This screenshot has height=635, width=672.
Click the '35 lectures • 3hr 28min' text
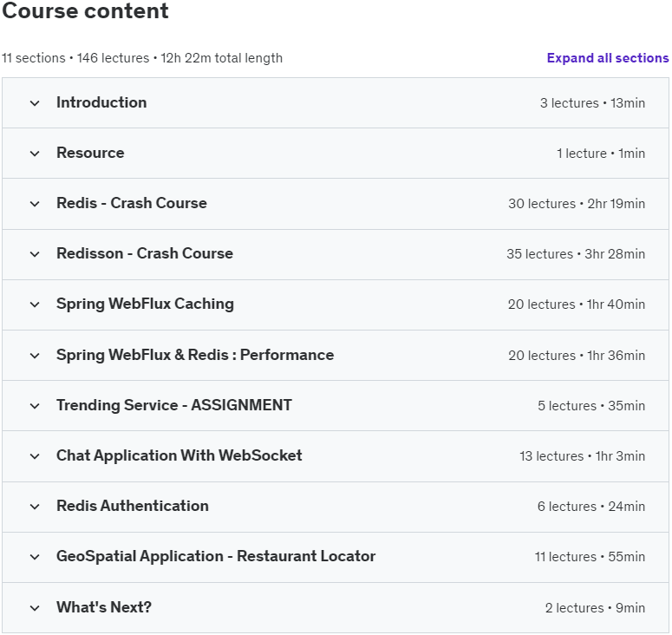tap(576, 254)
